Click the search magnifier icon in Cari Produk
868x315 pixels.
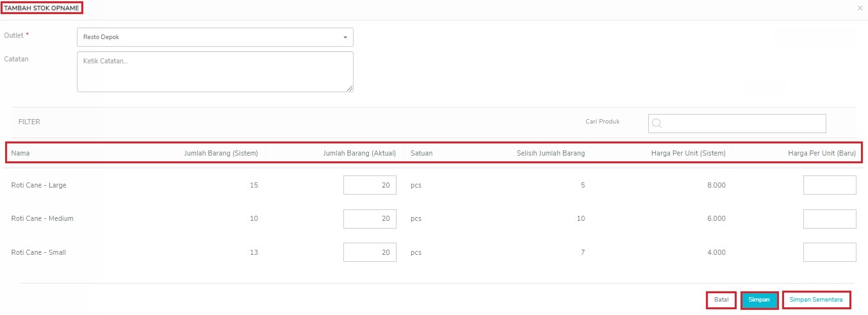coord(657,124)
